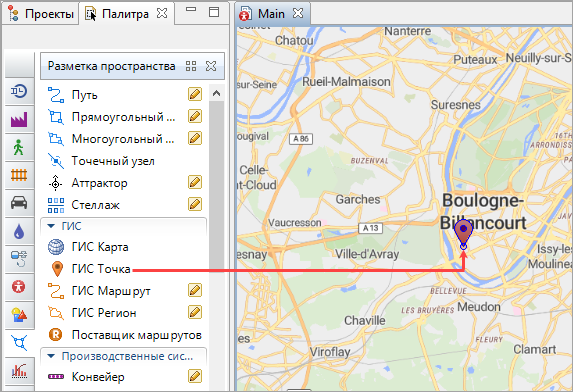The width and height of the screenshot is (573, 392).
Task: Enable drawing mode pencil for Стеллаж
Action: coord(195,204)
